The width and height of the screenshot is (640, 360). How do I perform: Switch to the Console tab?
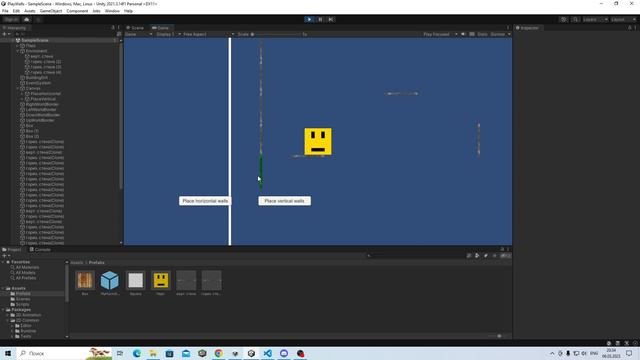point(40,249)
